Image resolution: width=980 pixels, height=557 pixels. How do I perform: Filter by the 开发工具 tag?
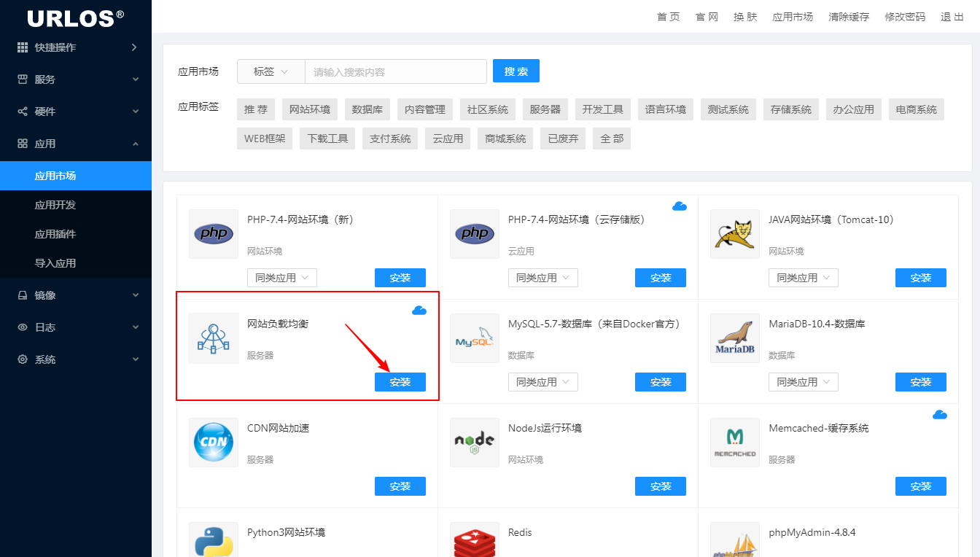tap(603, 109)
